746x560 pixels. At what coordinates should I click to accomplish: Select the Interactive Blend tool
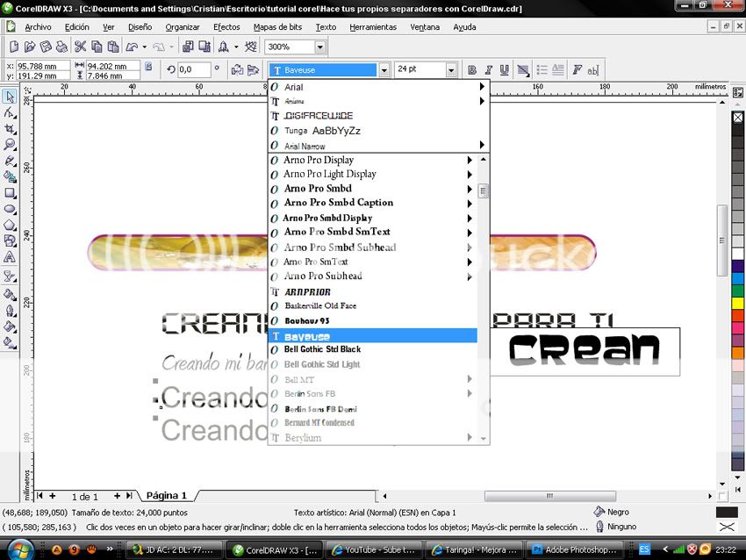click(10, 276)
